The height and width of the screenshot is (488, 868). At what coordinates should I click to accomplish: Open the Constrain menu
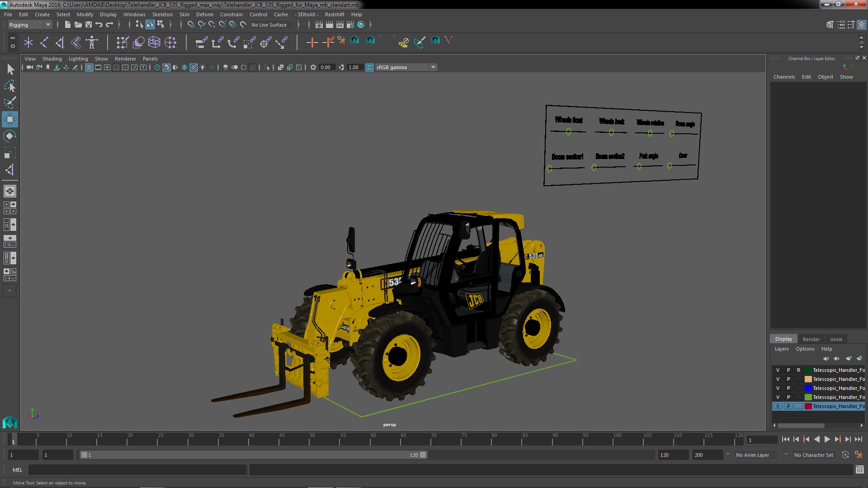[x=231, y=14]
